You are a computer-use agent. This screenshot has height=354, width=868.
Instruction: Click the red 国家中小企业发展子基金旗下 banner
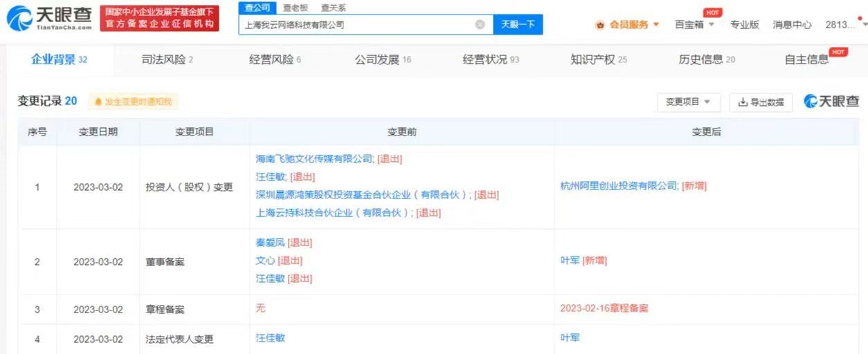pyautogui.click(x=159, y=19)
